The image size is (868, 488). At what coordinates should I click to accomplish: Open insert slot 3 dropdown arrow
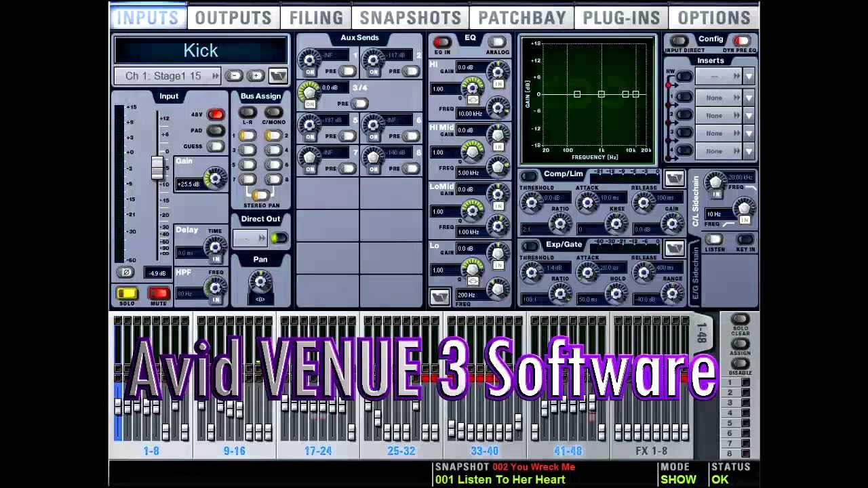749,133
